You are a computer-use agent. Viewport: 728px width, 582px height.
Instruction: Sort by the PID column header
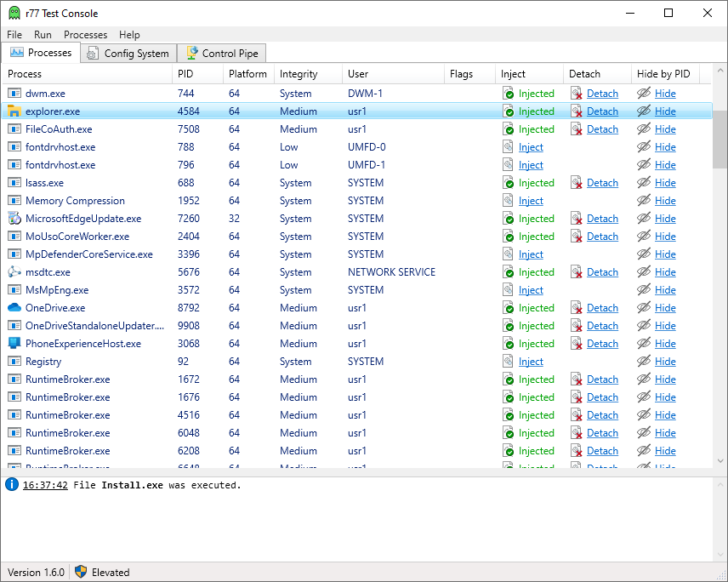pyautogui.click(x=198, y=74)
